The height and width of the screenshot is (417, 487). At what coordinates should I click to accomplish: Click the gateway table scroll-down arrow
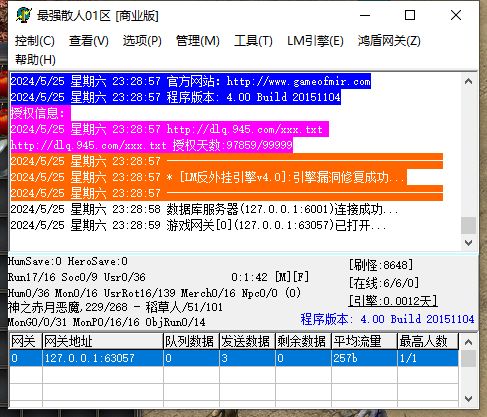[468, 399]
